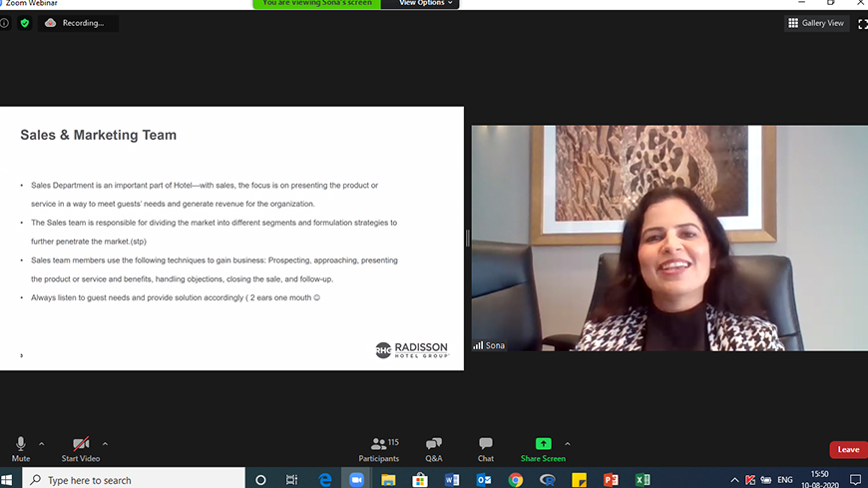Open the Participants panel

point(379,449)
